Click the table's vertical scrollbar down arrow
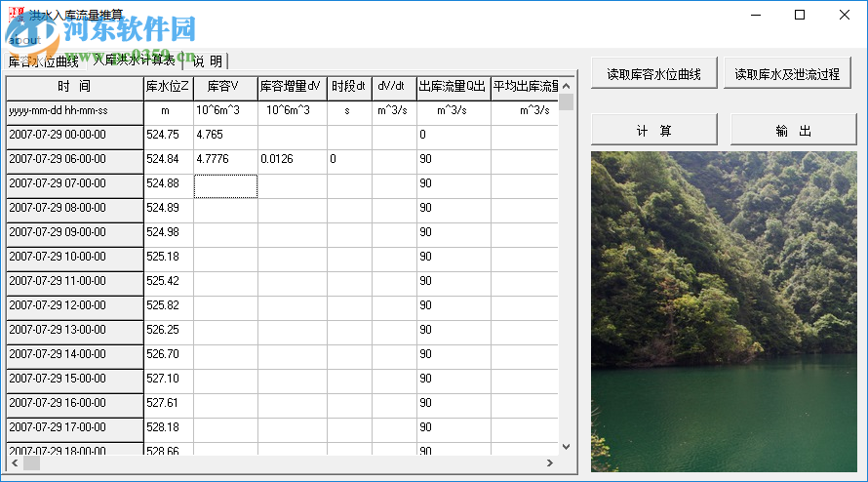Image resolution: width=868 pixels, height=482 pixels. coord(566,447)
